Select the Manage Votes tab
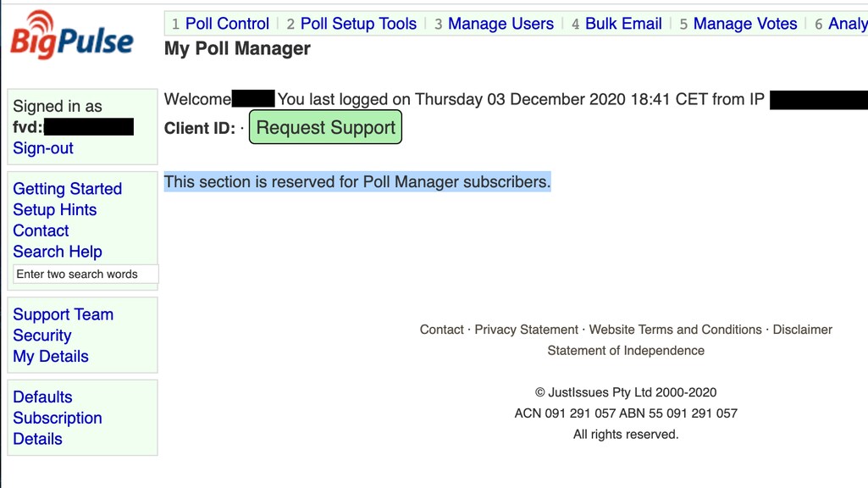Viewport: 868px width, 488px height. coord(744,24)
